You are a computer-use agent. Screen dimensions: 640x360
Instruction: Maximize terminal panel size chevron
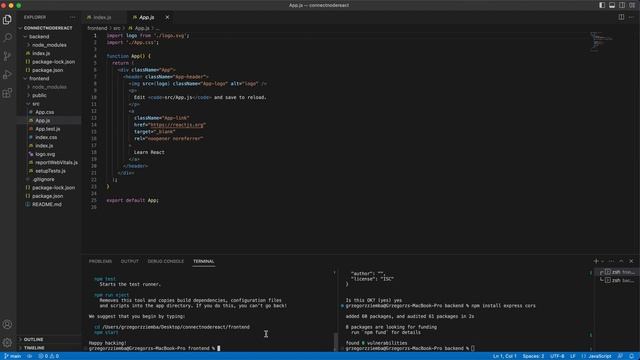[x=621, y=261]
